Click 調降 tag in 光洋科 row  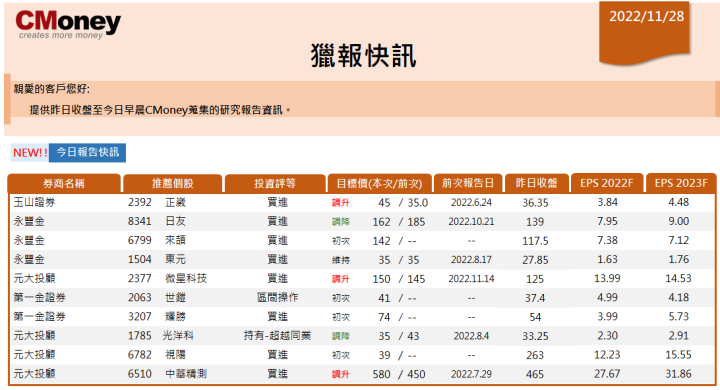pyautogui.click(x=341, y=336)
